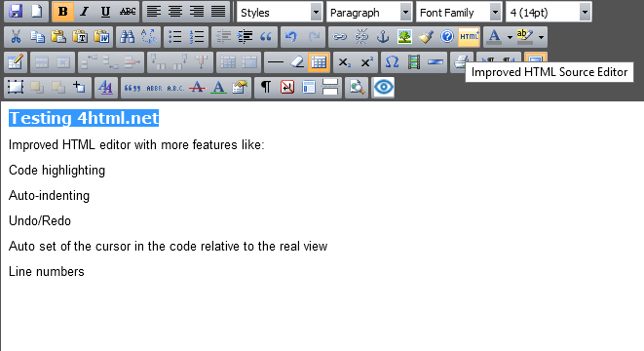Image resolution: width=644 pixels, height=351 pixels.
Task: Center align the text
Action: click(x=175, y=12)
